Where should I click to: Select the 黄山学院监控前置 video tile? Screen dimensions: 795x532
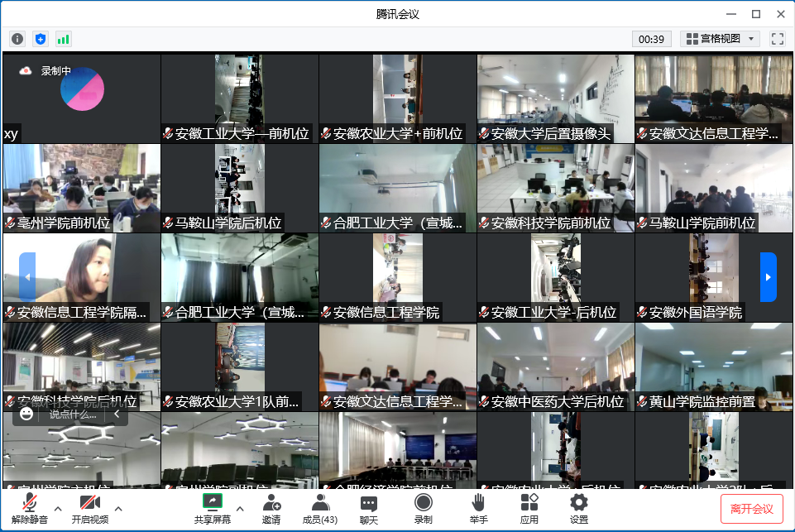(x=713, y=367)
